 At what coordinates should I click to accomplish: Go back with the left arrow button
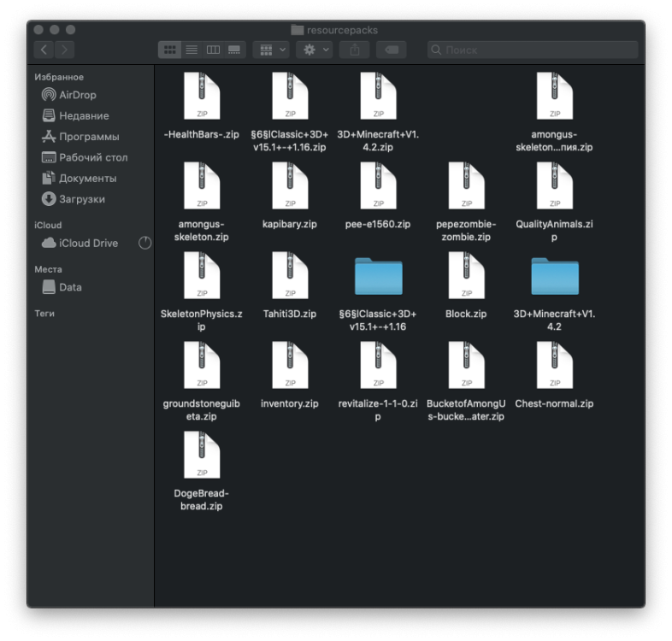point(44,50)
